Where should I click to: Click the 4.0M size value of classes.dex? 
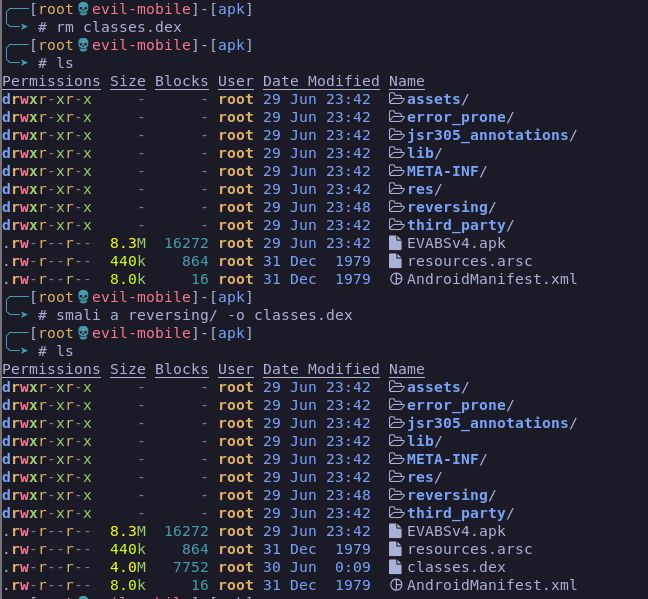pos(128,567)
